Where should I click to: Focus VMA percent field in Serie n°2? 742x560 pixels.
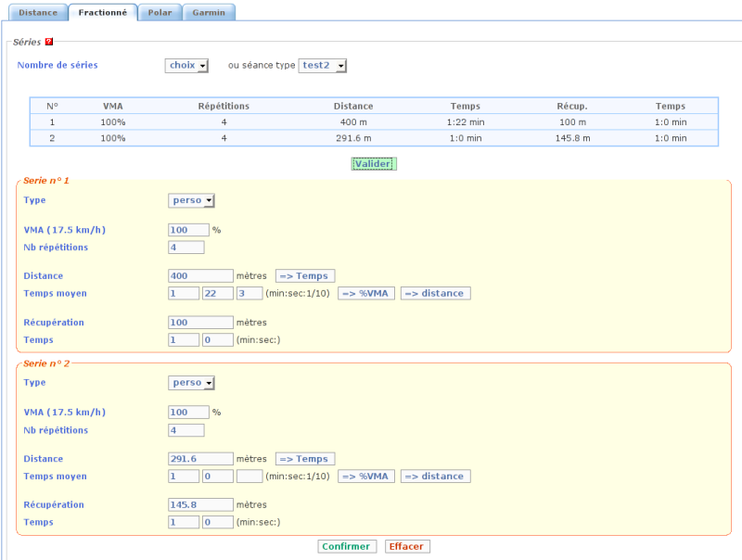tap(188, 413)
